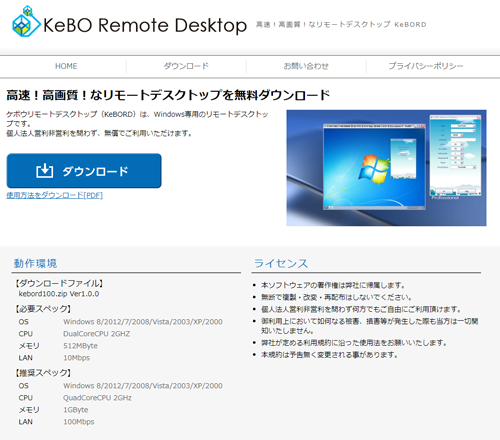Screen dimensions: 500x440
Task: Go to the お問い合わせ page
Action: (x=306, y=66)
